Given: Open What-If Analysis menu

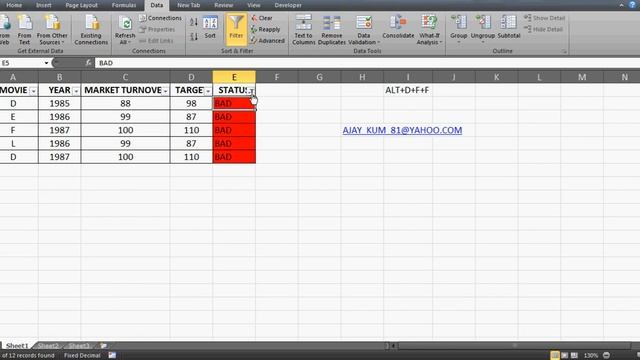Looking at the screenshot, I should coord(429,29).
